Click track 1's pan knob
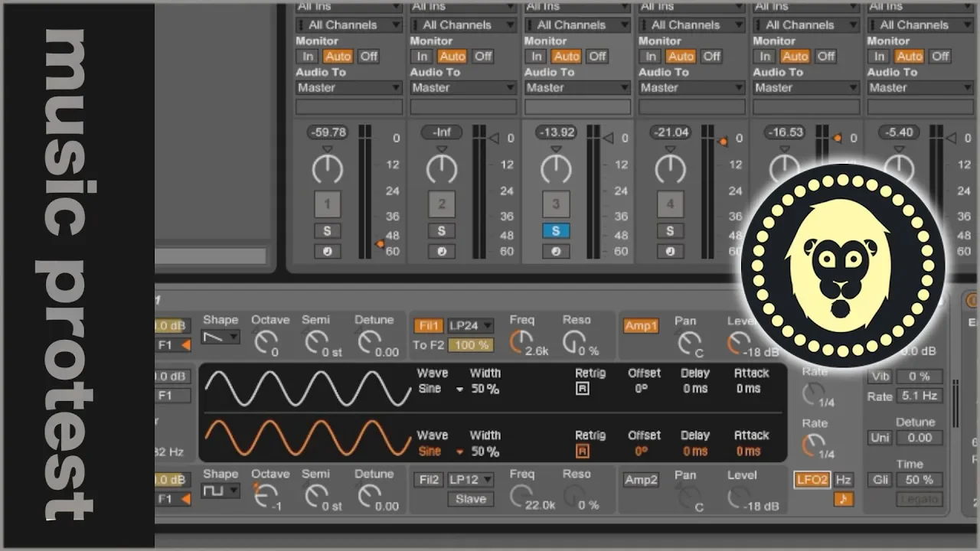This screenshot has height=551, width=980. (327, 168)
